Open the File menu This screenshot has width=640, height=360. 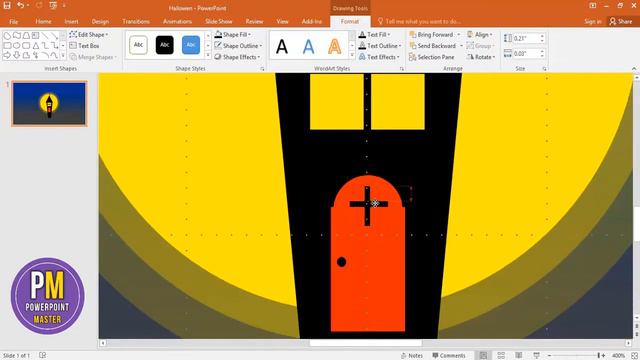[13, 21]
